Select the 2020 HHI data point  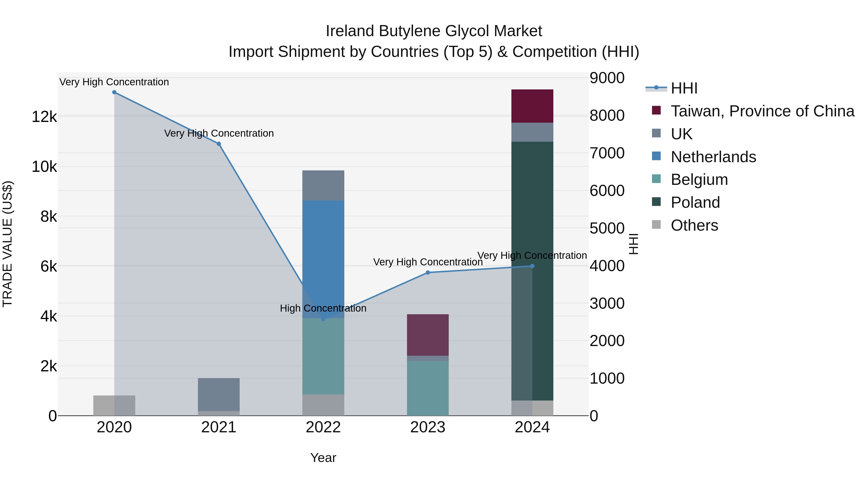(x=114, y=92)
